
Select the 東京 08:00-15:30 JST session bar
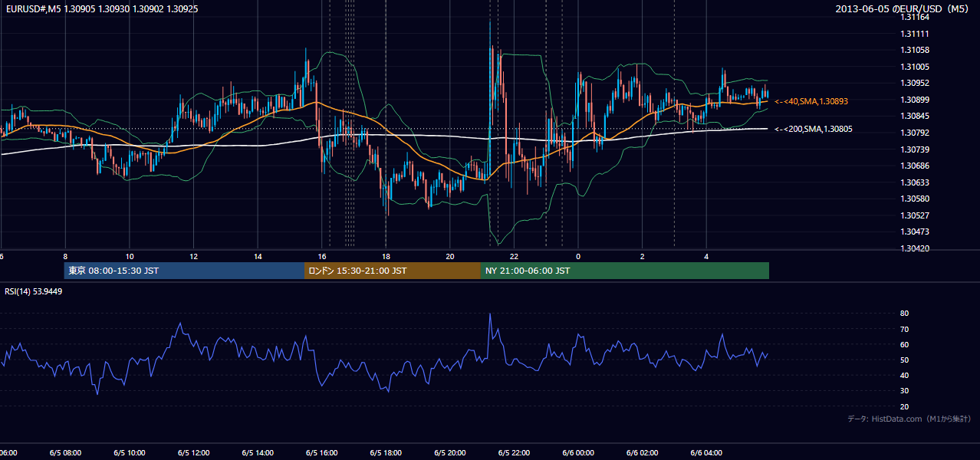pyautogui.click(x=184, y=271)
